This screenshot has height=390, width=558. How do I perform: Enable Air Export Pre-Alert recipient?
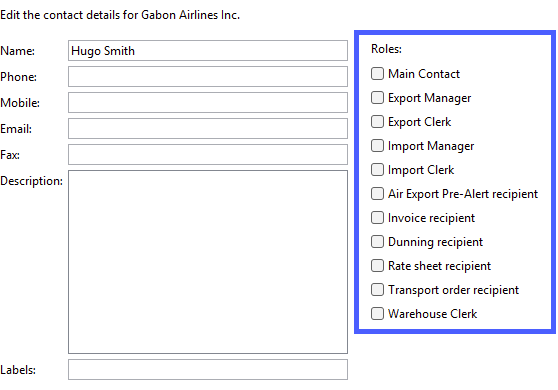tap(377, 194)
